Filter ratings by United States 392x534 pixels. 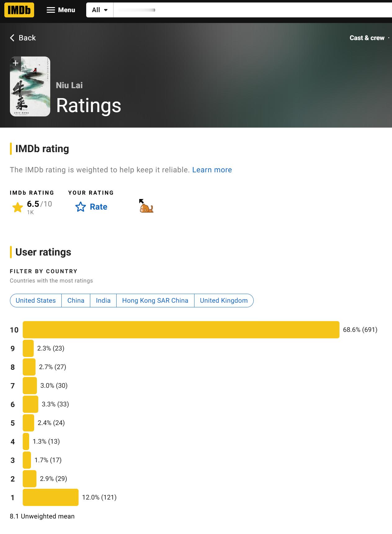coord(36,301)
